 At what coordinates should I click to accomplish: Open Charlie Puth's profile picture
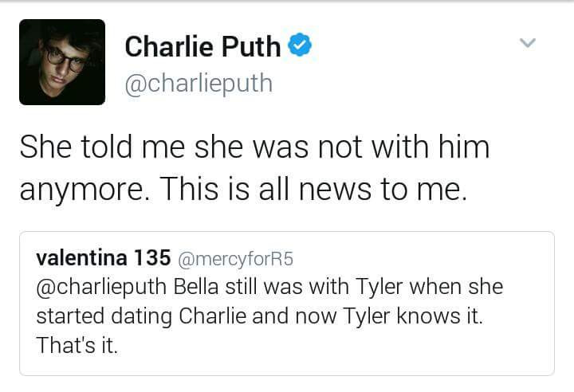[62, 62]
